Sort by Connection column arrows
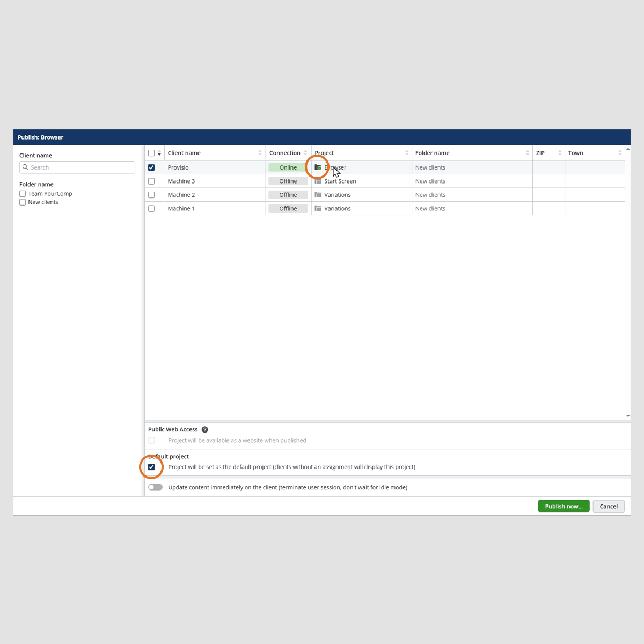644x644 pixels. [305, 153]
